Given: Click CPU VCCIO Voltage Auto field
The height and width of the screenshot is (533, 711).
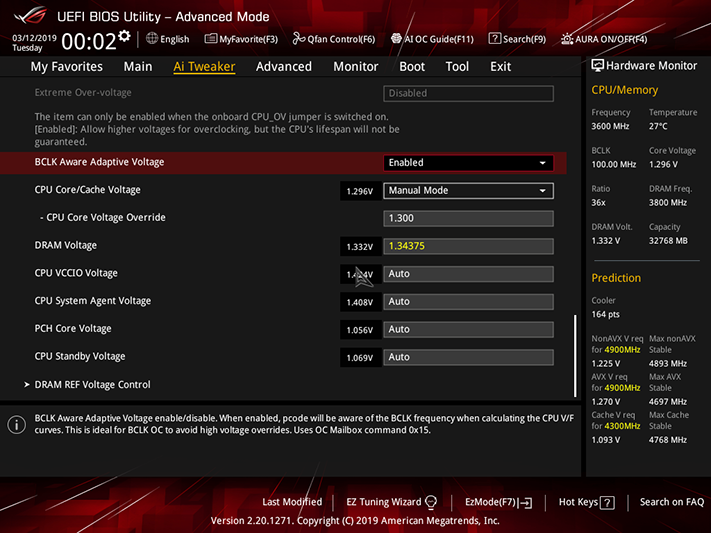Looking at the screenshot, I should pyautogui.click(x=468, y=274).
